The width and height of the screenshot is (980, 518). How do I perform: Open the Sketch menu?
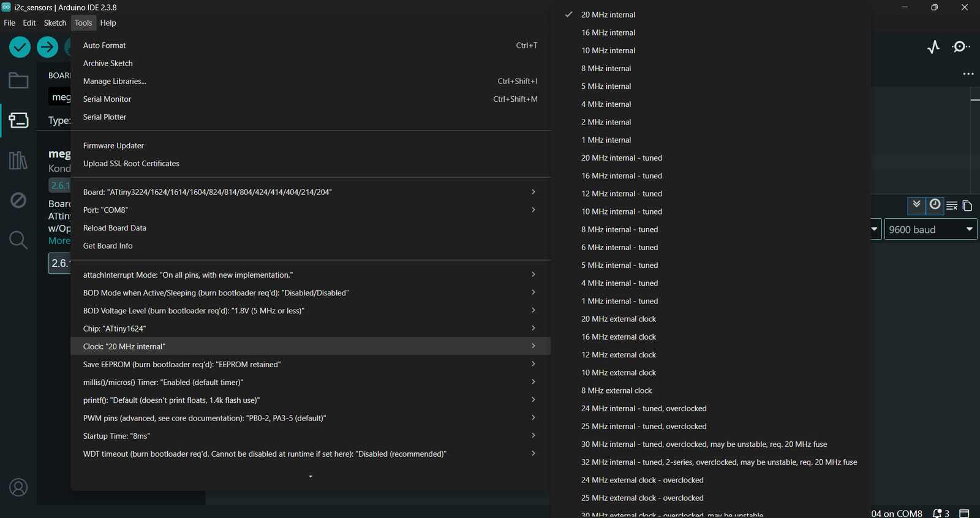point(55,23)
